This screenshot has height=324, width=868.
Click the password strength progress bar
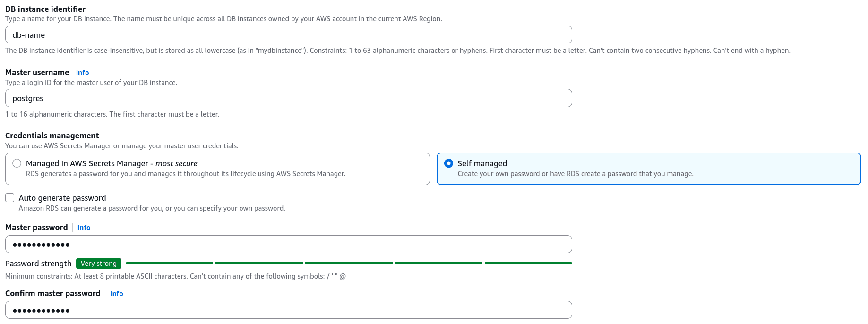tap(349, 263)
